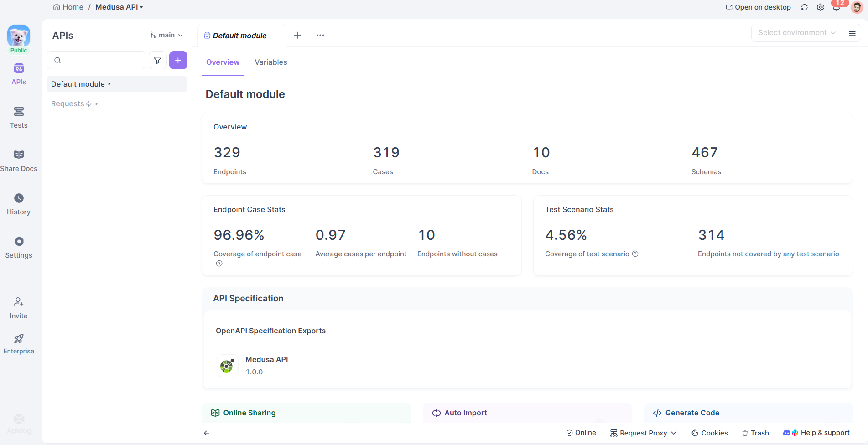Open the notifications bell
The height and width of the screenshot is (445, 868).
837,7
